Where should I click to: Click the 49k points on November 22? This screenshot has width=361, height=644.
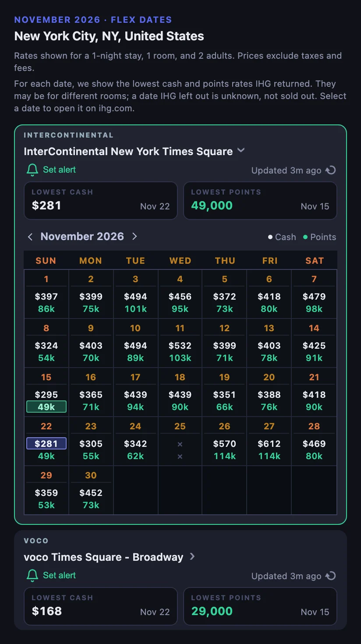pos(46,456)
